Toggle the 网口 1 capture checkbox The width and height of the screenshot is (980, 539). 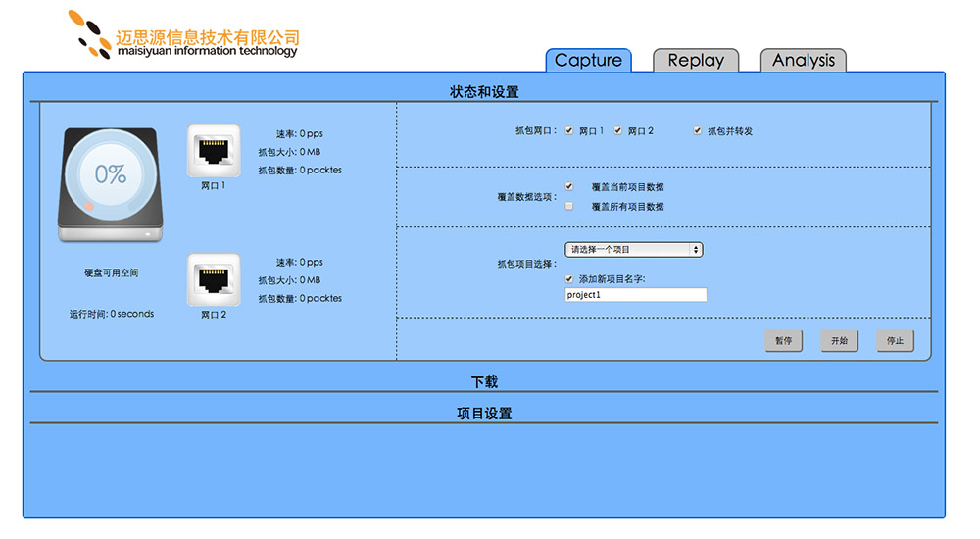pos(569,130)
